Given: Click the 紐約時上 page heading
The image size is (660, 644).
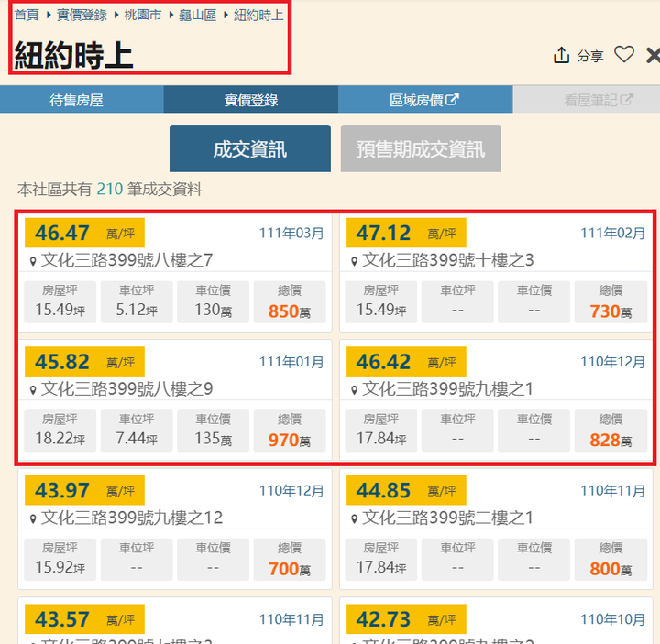Looking at the screenshot, I should point(73,55).
